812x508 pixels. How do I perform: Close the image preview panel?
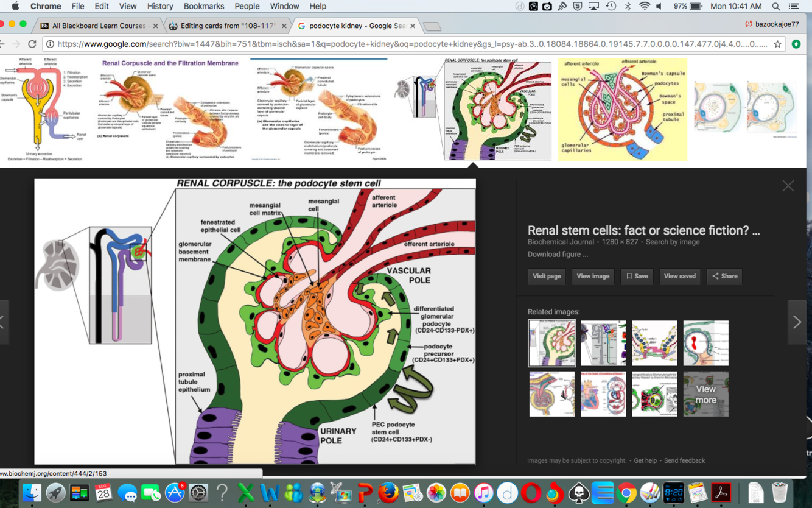(788, 186)
